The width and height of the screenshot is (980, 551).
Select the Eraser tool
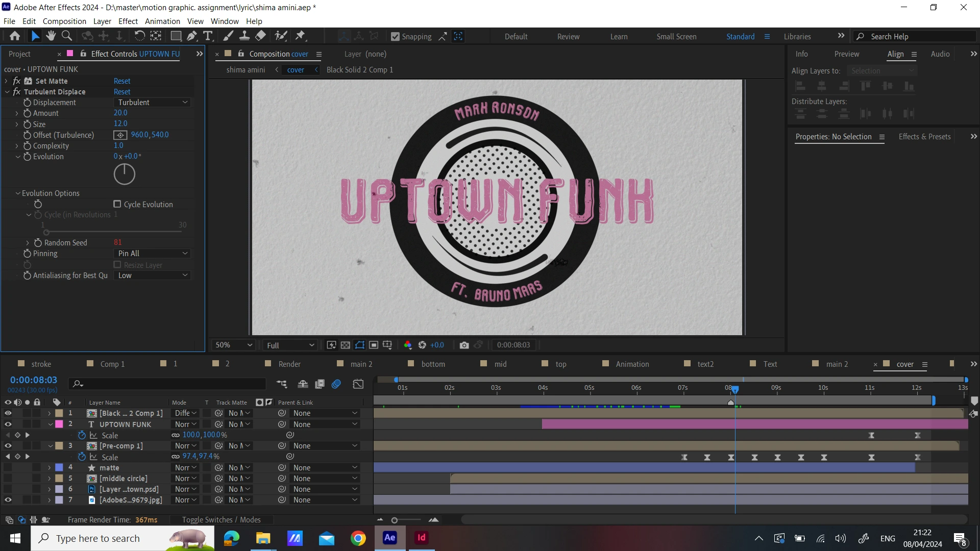[260, 36]
